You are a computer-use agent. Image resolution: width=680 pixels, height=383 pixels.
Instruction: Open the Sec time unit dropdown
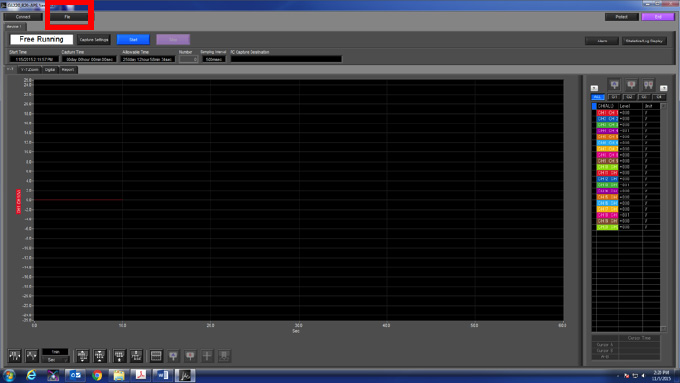coord(55,360)
